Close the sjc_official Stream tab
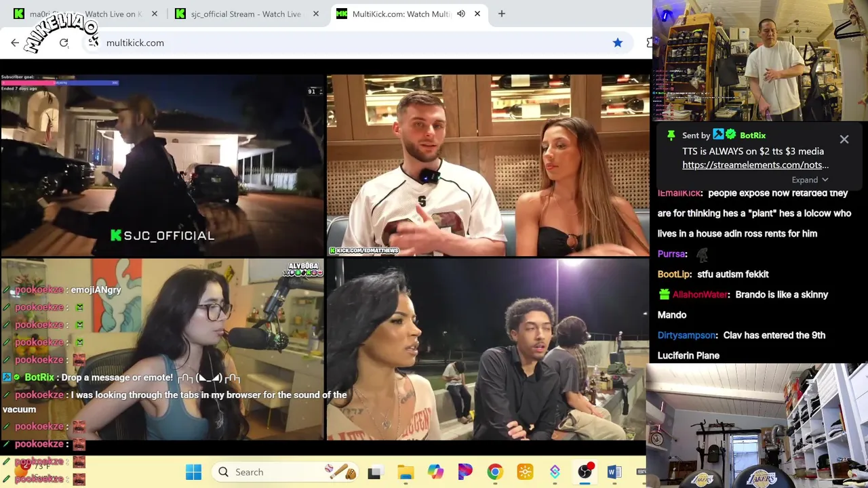Viewport: 868px width, 488px height. [x=316, y=14]
